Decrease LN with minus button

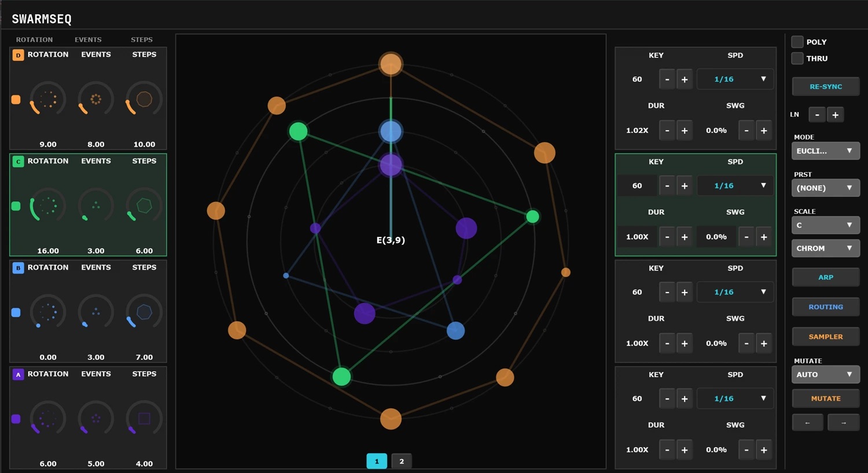click(817, 115)
